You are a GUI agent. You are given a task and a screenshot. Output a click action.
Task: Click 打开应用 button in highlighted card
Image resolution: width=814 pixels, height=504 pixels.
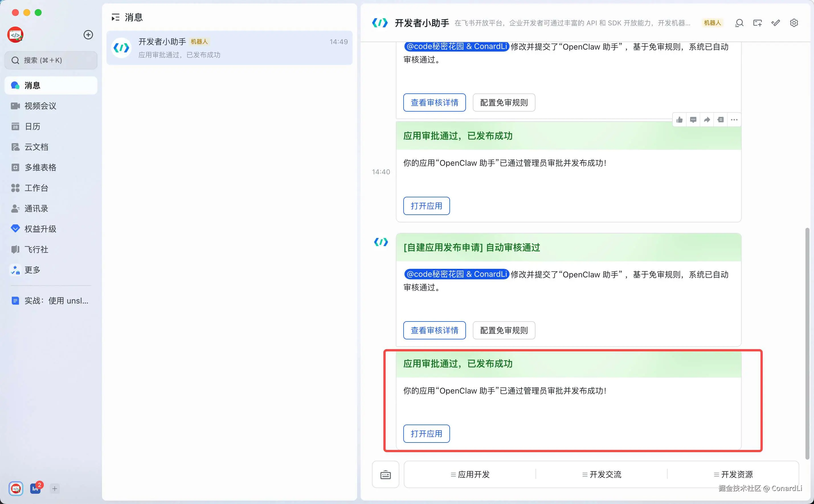click(426, 434)
